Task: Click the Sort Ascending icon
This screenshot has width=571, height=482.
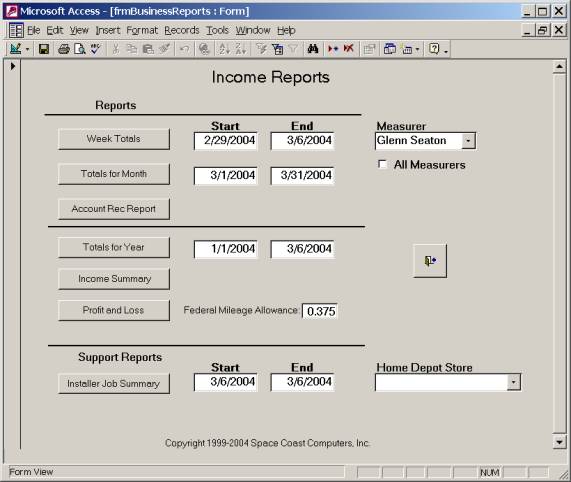Action: 224,49
